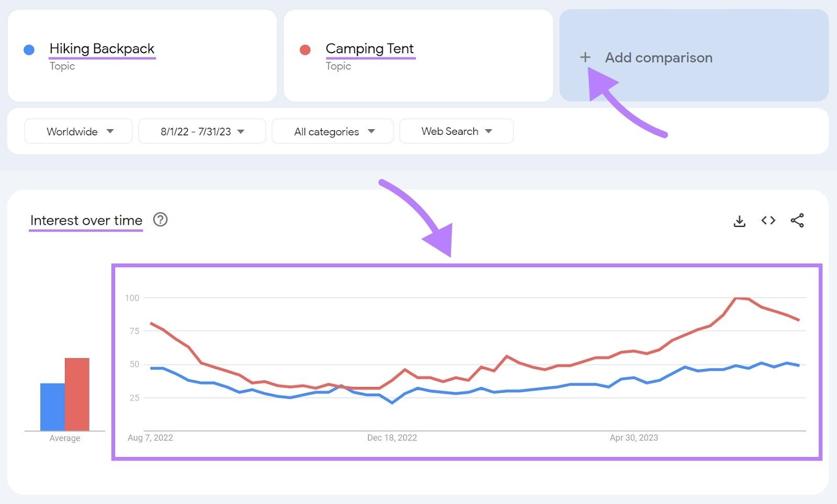This screenshot has height=504, width=837.
Task: Click the red dot beside Camping Tent
Action: 306,49
